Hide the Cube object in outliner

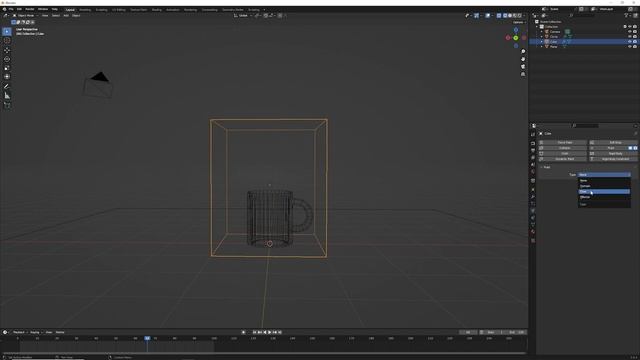[630, 42]
